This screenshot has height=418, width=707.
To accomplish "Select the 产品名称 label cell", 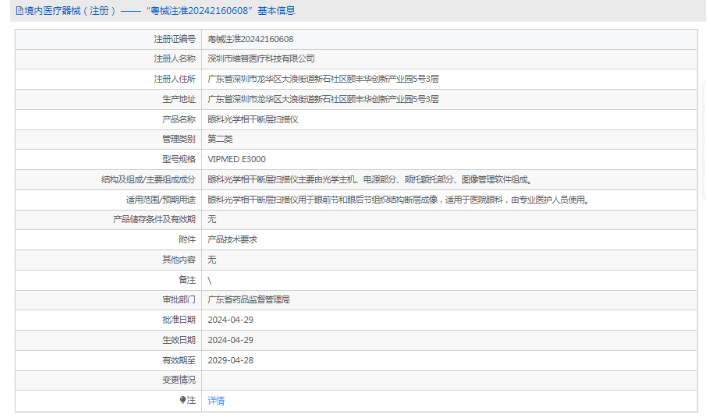I will point(108,119).
